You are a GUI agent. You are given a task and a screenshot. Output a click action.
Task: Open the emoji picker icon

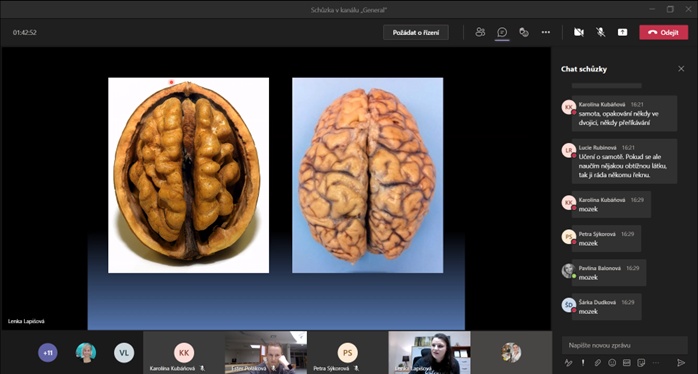(x=612, y=362)
